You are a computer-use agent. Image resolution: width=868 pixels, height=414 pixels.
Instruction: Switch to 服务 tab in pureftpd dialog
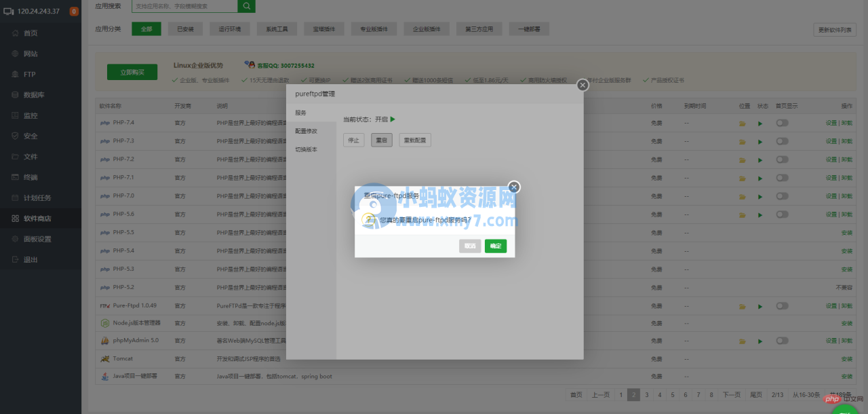(x=311, y=113)
